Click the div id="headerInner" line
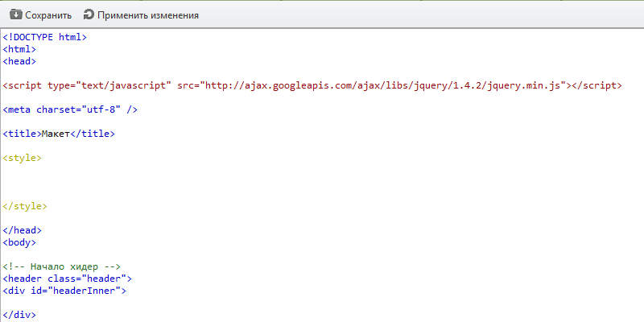The width and height of the screenshot is (644, 322). (x=64, y=291)
